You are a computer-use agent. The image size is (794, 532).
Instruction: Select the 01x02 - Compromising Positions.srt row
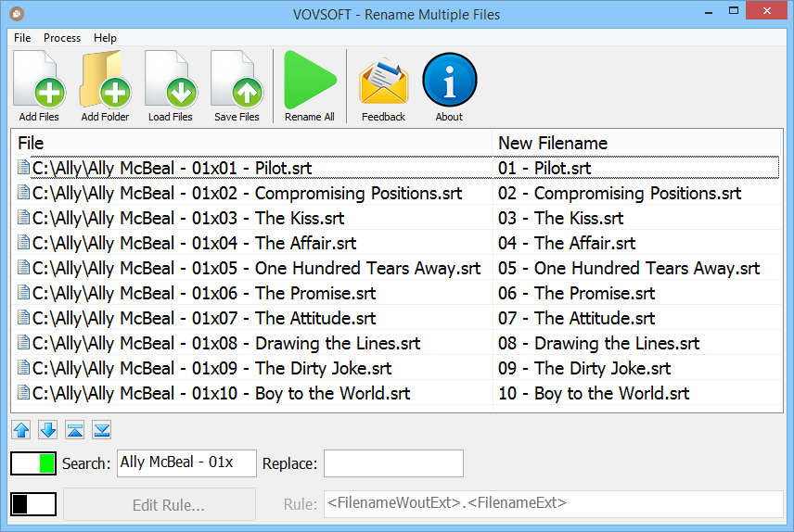tap(395, 193)
